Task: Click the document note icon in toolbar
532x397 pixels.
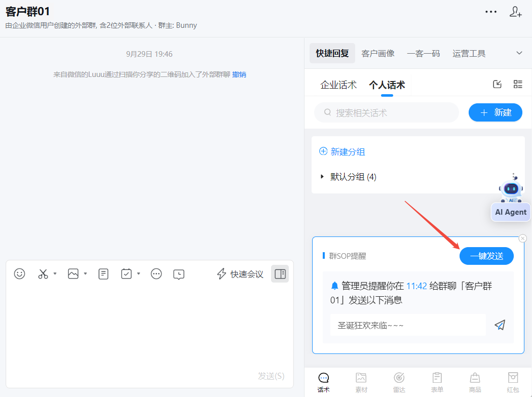Action: 103,274
